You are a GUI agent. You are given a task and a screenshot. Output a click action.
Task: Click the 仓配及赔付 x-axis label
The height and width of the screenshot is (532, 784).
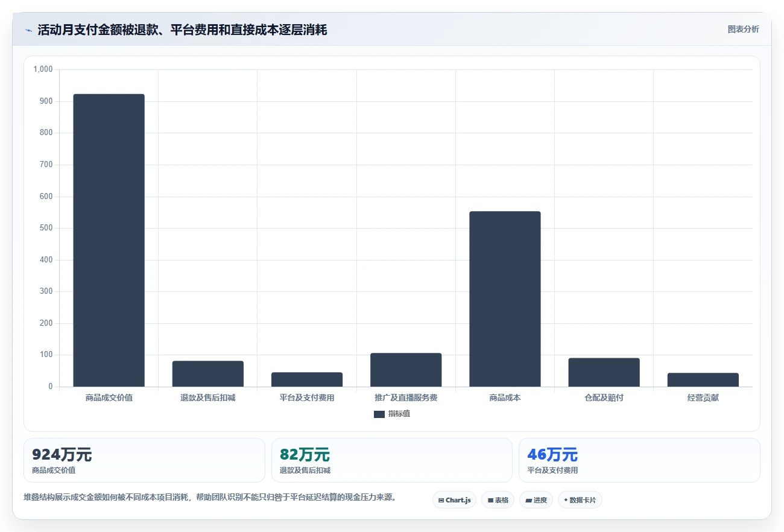click(x=604, y=398)
